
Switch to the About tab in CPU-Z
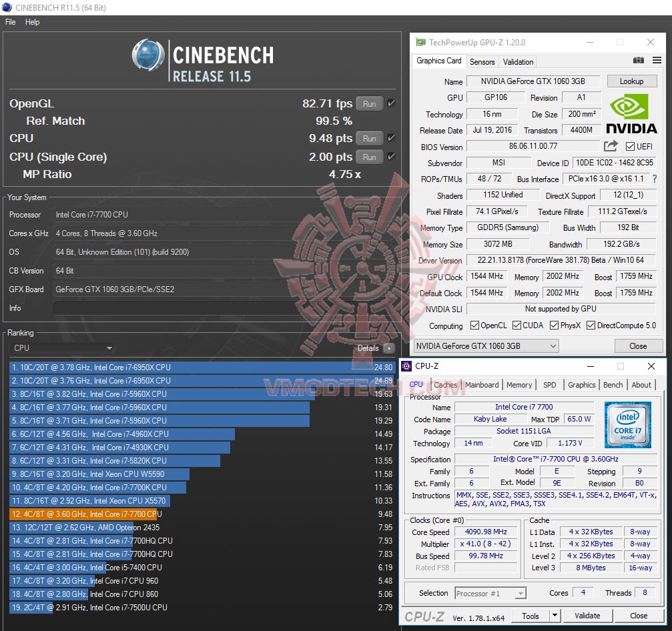click(x=641, y=385)
